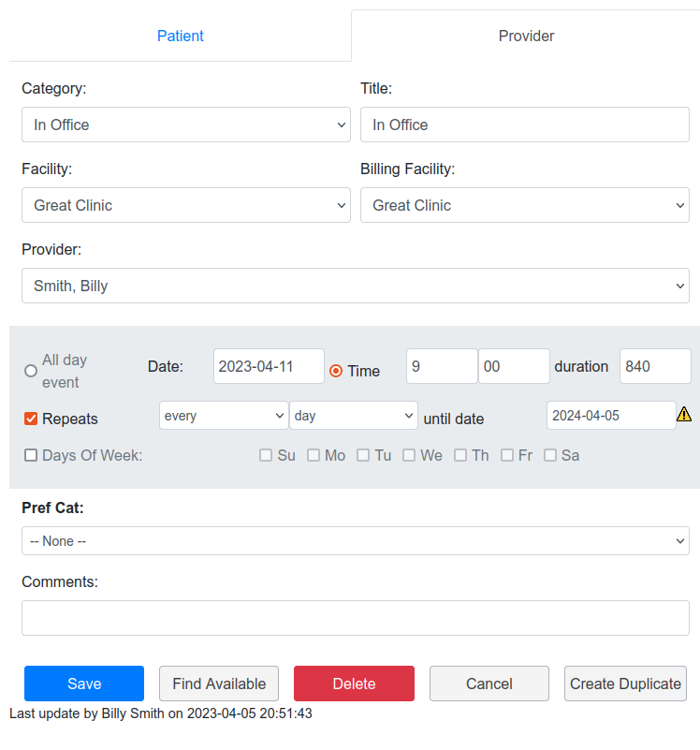The height and width of the screenshot is (750, 700).
Task: Open the Facility dropdown showing Great Clinic
Action: pos(185,205)
